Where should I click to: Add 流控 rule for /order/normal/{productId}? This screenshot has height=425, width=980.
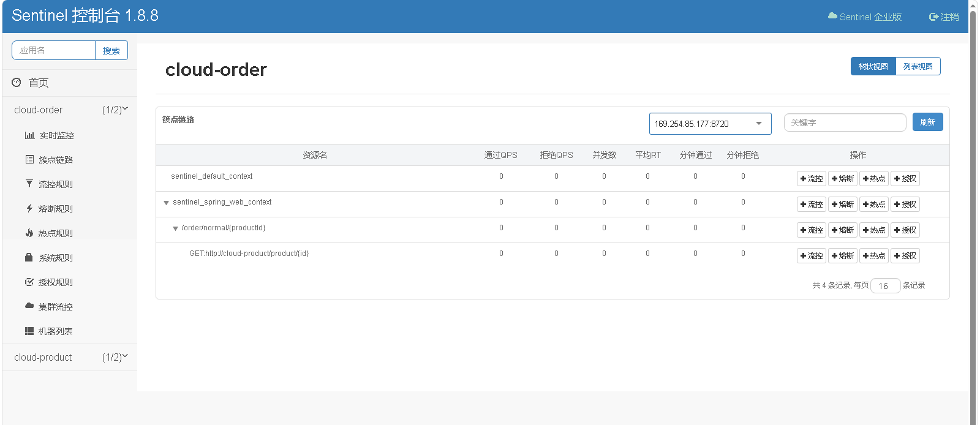[812, 230]
